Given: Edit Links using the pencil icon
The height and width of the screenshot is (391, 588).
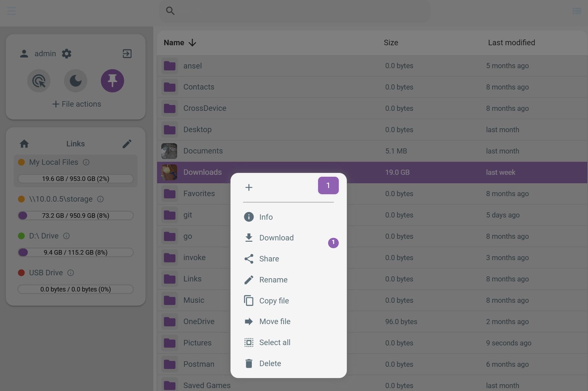Looking at the screenshot, I should tap(127, 143).
